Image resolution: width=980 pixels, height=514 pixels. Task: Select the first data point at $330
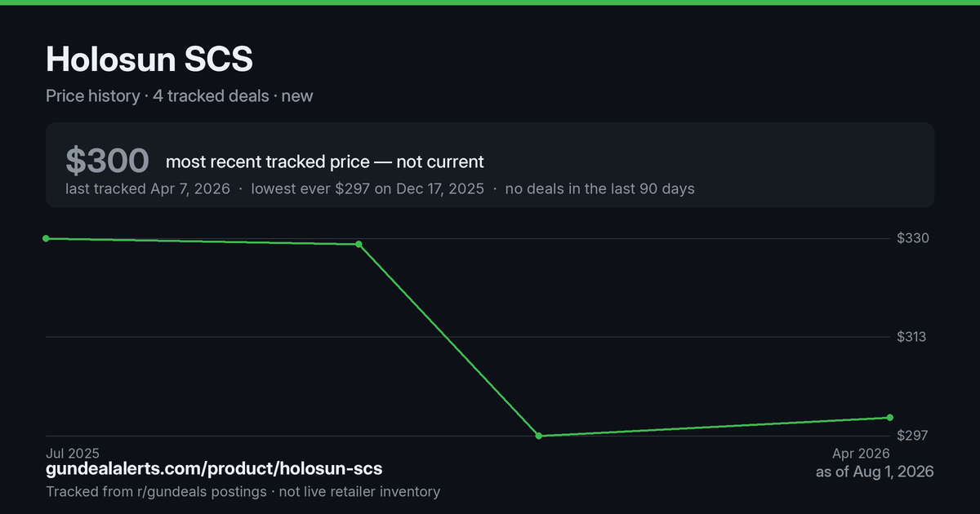click(x=46, y=238)
